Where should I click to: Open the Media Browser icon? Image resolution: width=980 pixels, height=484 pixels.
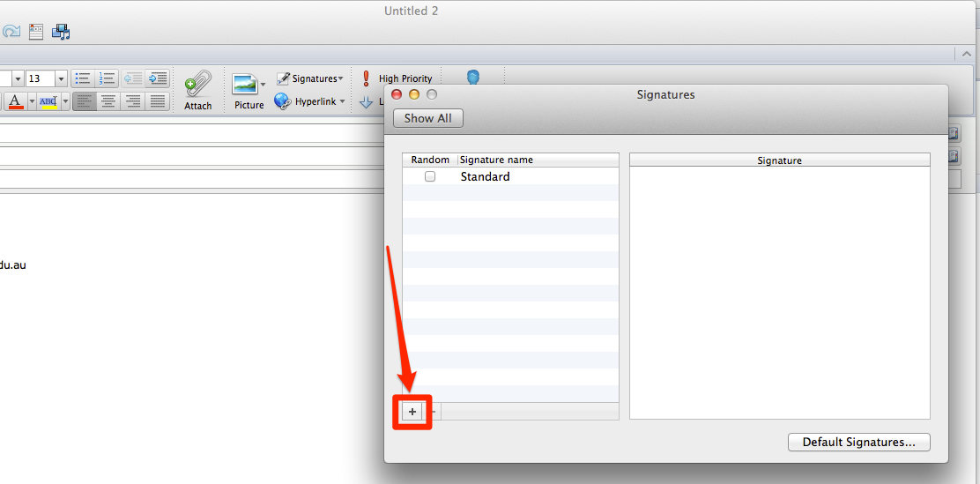click(x=61, y=31)
